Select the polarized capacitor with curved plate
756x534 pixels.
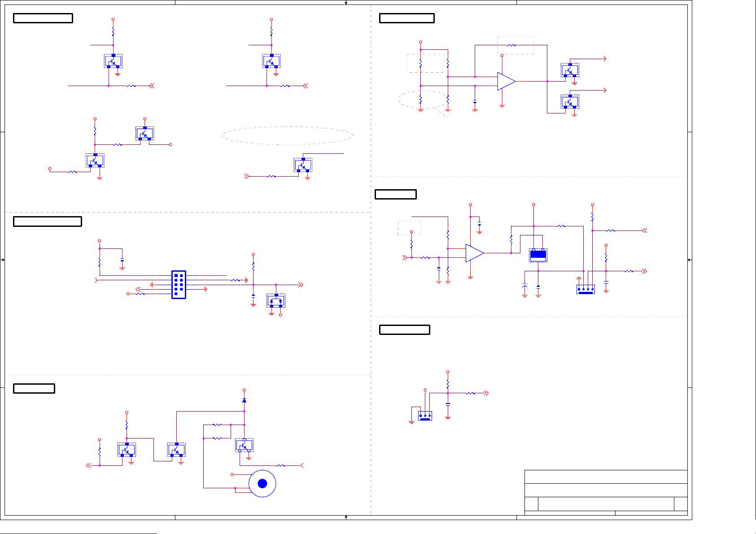(524, 286)
